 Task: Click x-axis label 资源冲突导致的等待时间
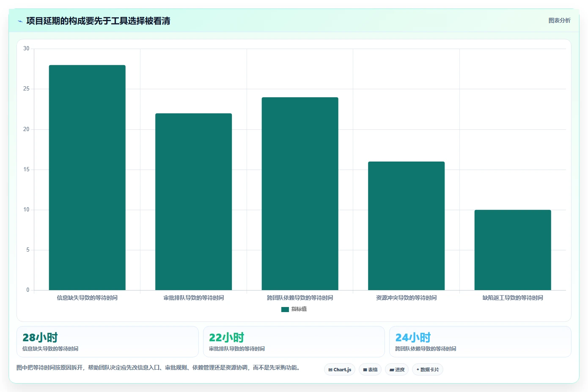click(406, 298)
